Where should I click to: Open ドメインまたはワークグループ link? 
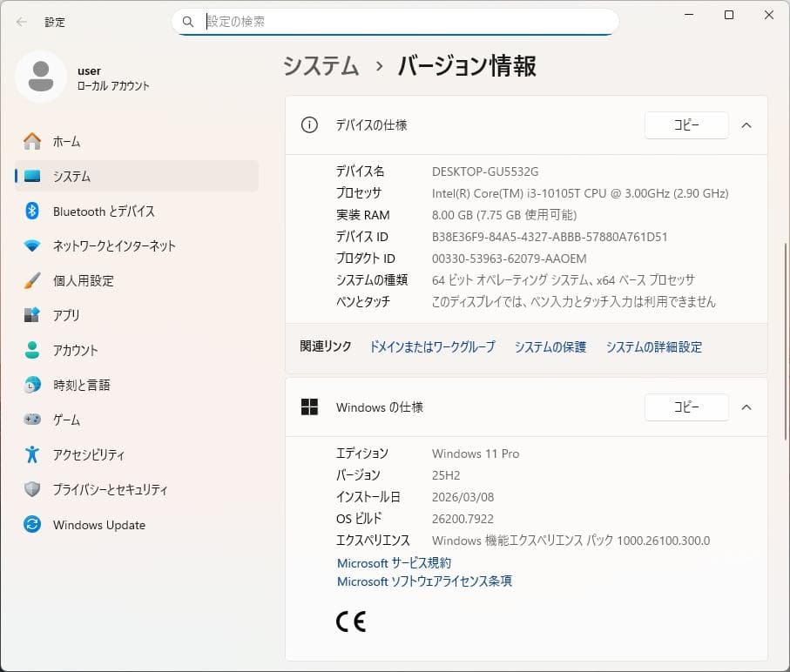[432, 346]
